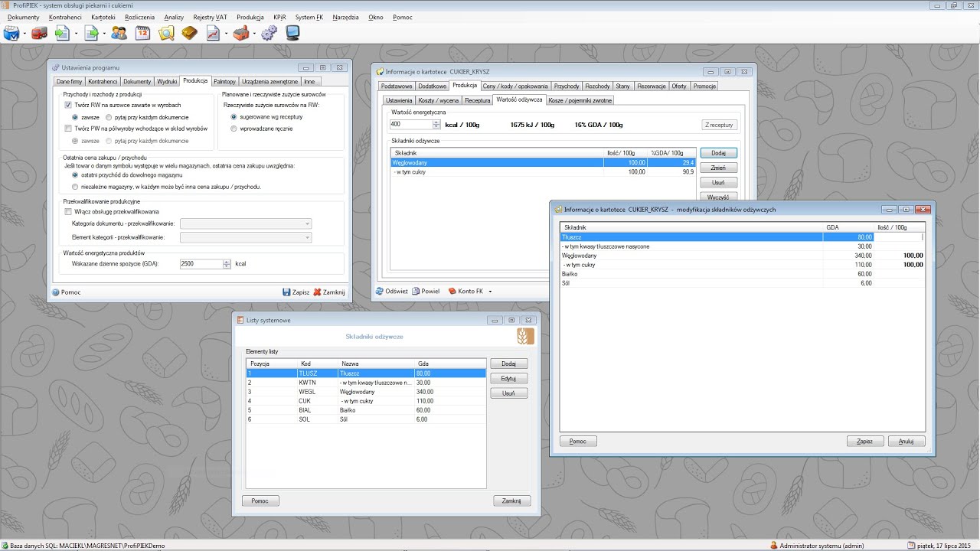Select 'ostatni przychód do dowolnego magazynu' radio
Screen dimensions: 980x551
coord(75,175)
